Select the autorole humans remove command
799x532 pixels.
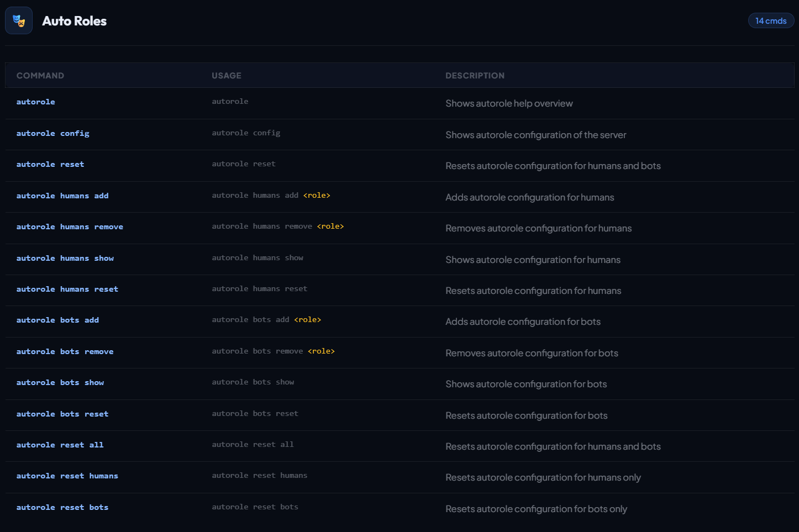(70, 227)
